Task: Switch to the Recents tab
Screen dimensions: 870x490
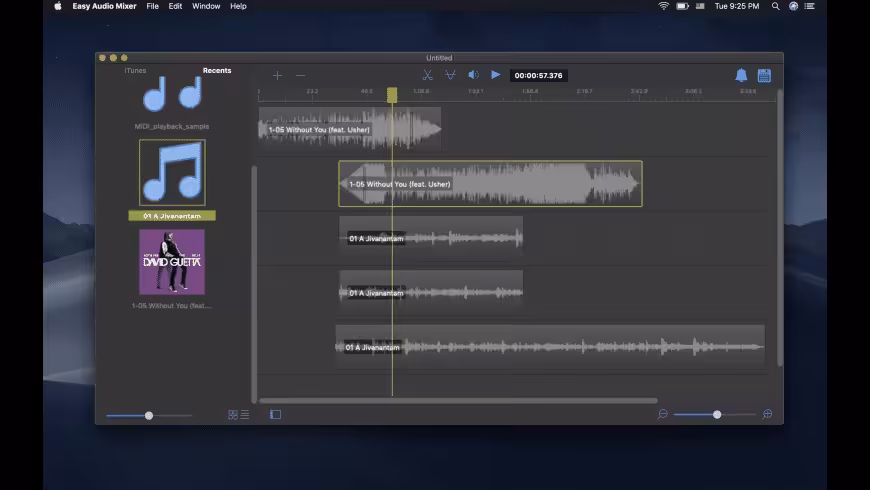Action: tap(217, 70)
